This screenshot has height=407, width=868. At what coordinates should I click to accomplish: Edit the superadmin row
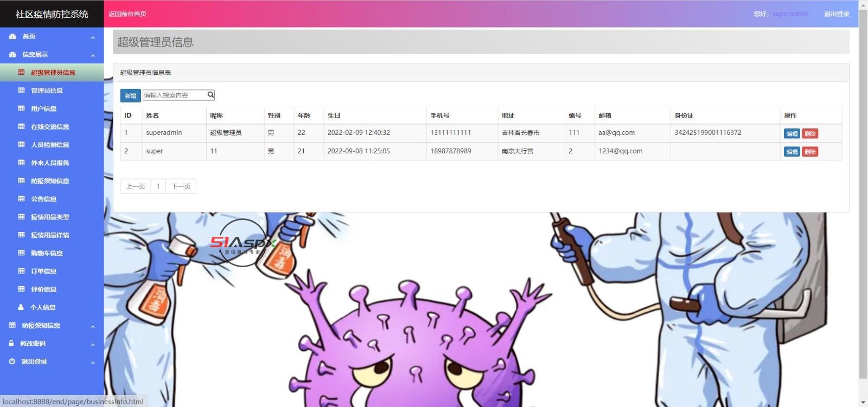click(792, 133)
